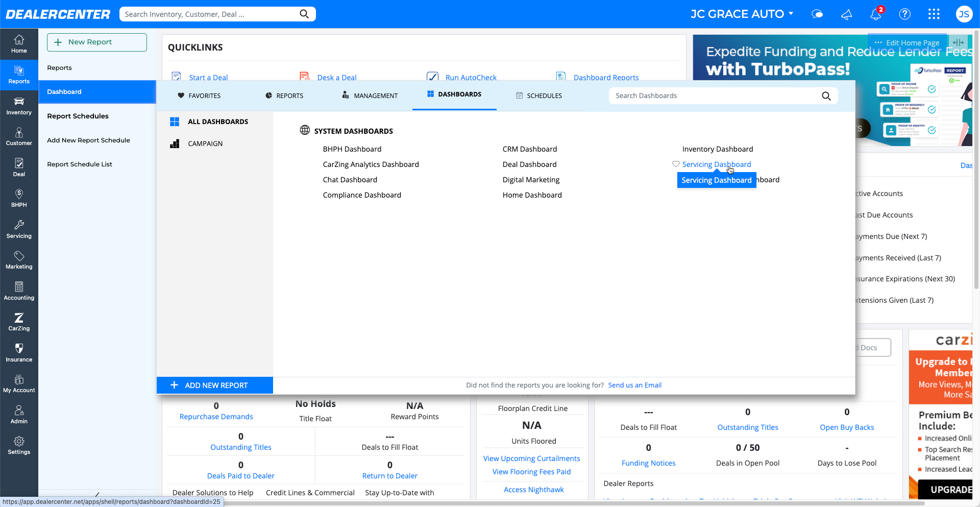Open Chat Dashboard

350,179
